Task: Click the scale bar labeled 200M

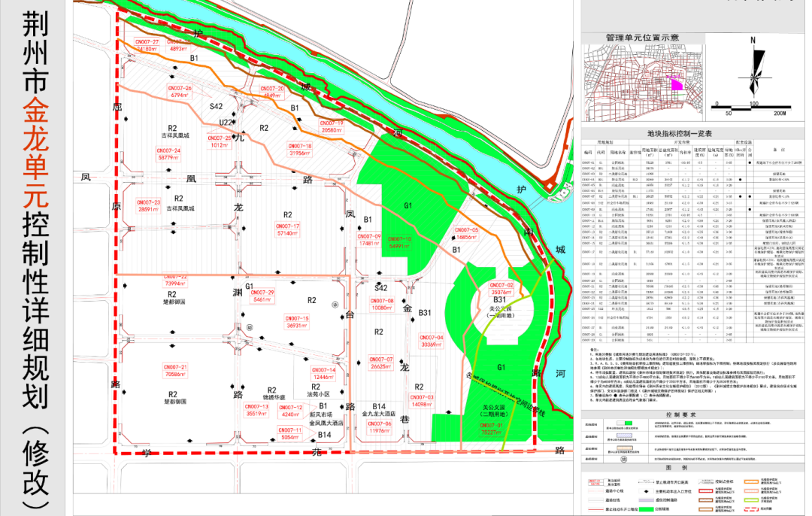Action: coord(751,108)
